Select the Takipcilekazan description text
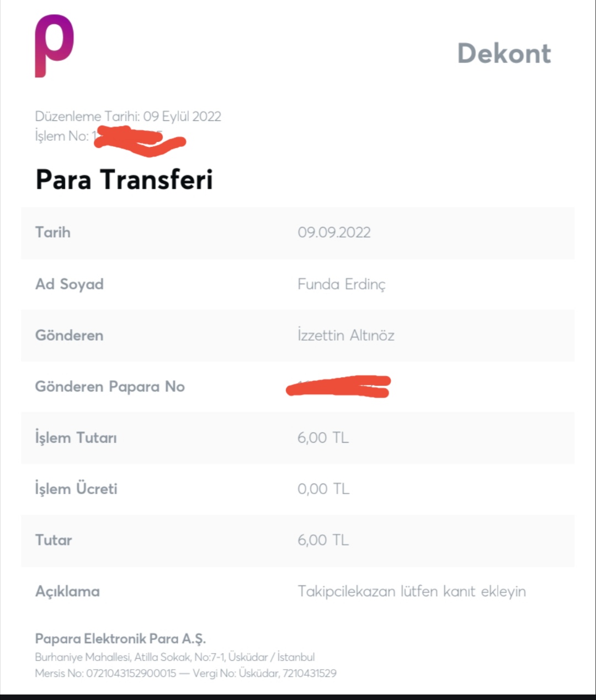Screen dimensions: 596x700 pyautogui.click(x=412, y=591)
